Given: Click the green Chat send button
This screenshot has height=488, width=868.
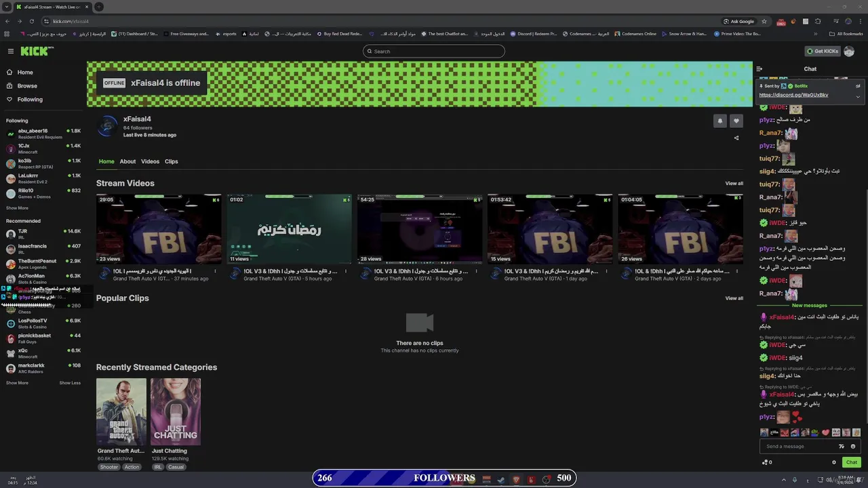Looking at the screenshot, I should pyautogui.click(x=852, y=462).
